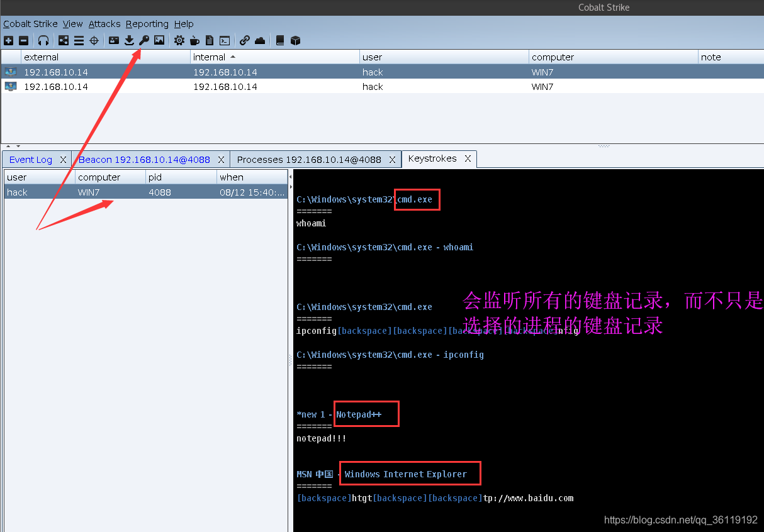Open the Cobalt Strike menu
The height and width of the screenshot is (532, 764).
[x=30, y=24]
